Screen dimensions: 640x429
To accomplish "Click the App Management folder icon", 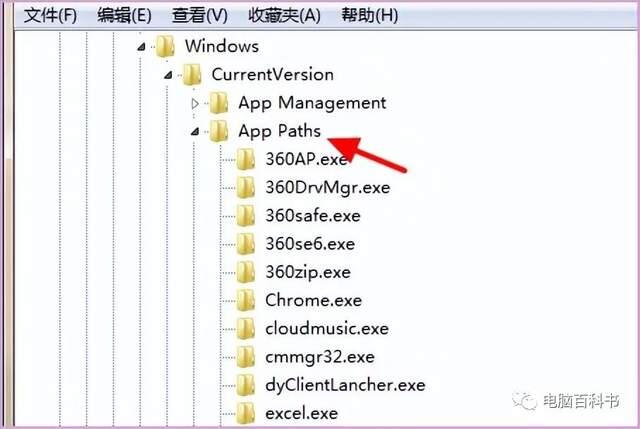I will coord(219,103).
